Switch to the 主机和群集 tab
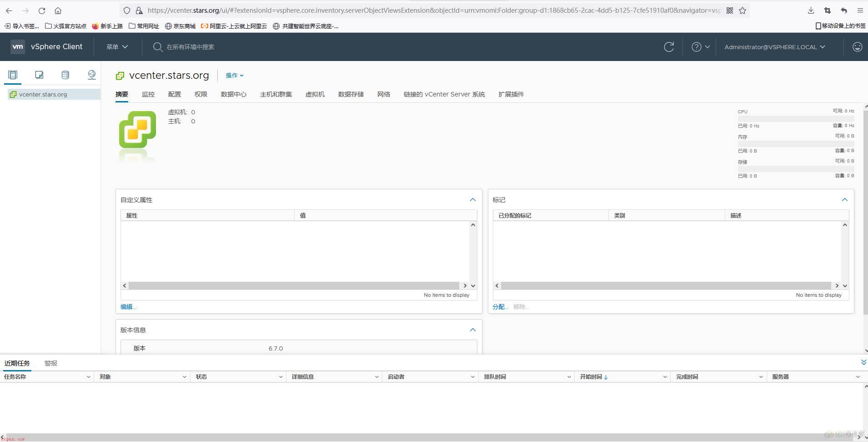The height and width of the screenshot is (442, 868). pyautogui.click(x=276, y=94)
